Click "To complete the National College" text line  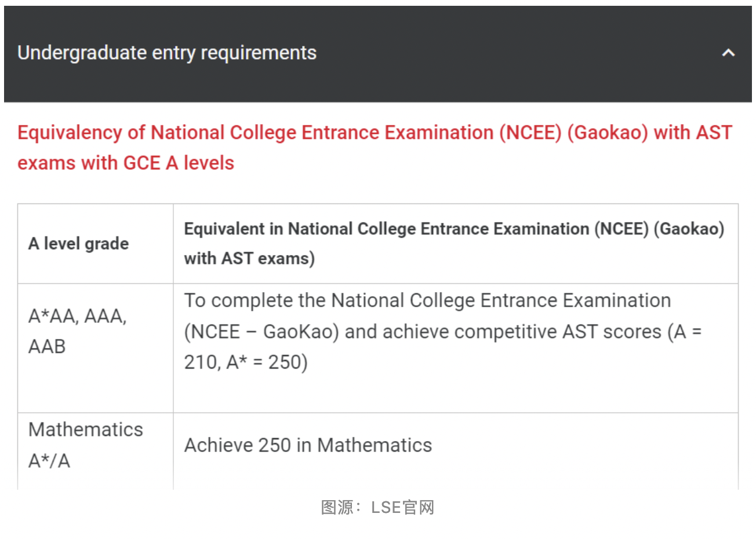click(427, 301)
